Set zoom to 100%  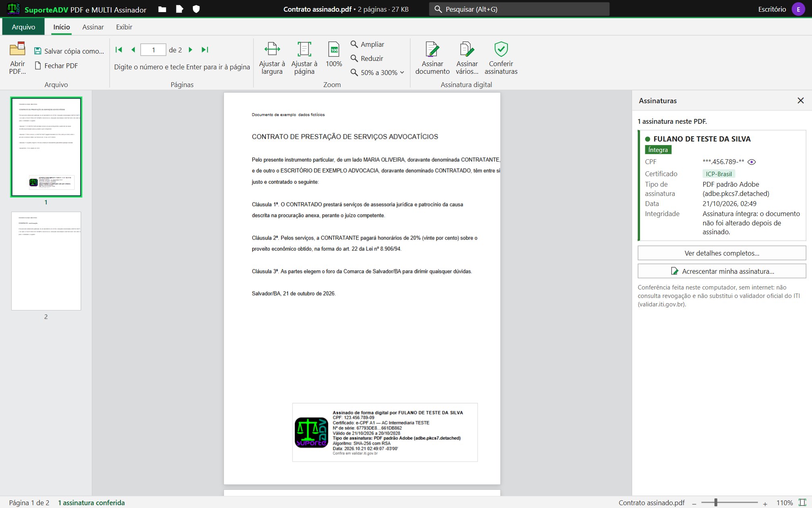point(334,54)
